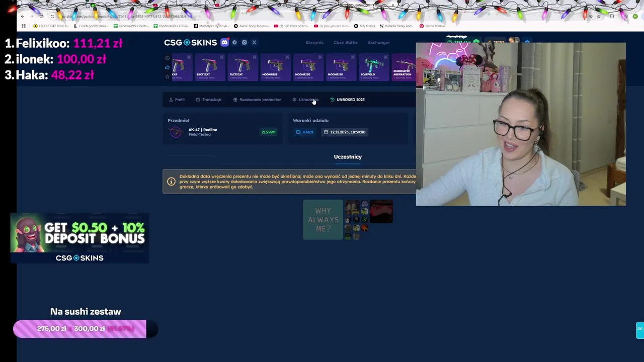Switch to the UNBOXED 2025 tab
The height and width of the screenshot is (362, 644).
click(x=347, y=100)
